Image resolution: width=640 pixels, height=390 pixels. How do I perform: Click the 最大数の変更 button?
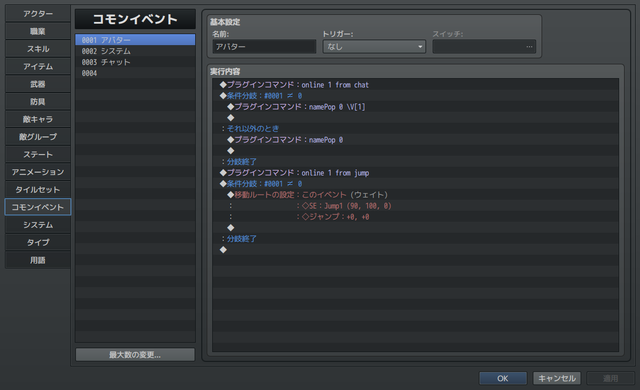pos(135,355)
